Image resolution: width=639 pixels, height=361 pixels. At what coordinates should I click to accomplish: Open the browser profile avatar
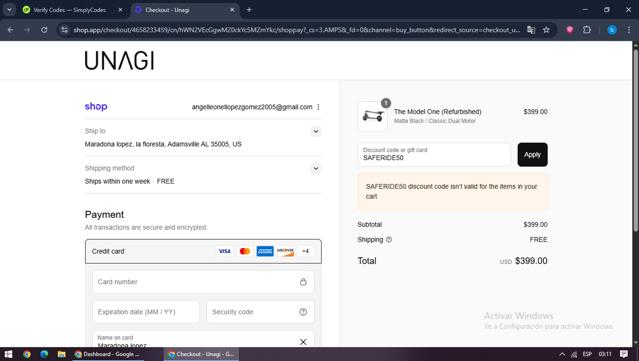pos(612,30)
